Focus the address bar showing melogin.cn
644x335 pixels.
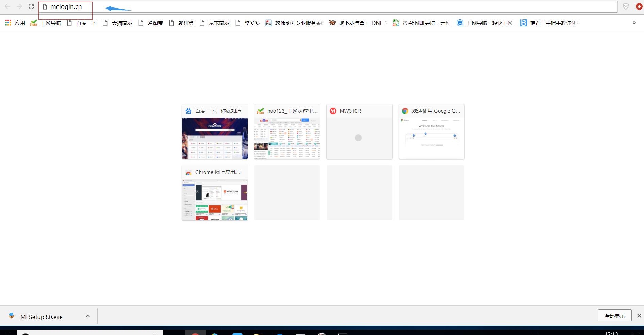click(328, 7)
